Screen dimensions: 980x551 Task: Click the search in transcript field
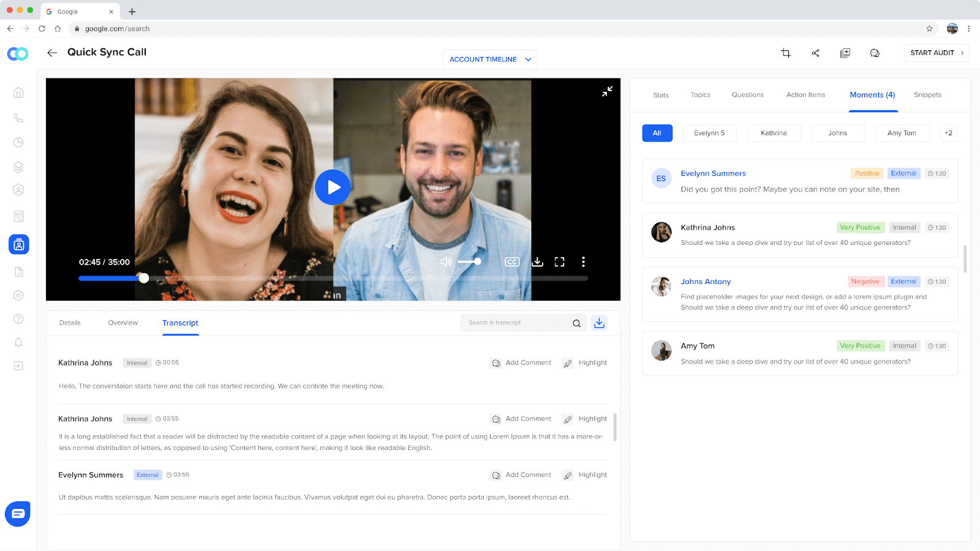point(518,323)
